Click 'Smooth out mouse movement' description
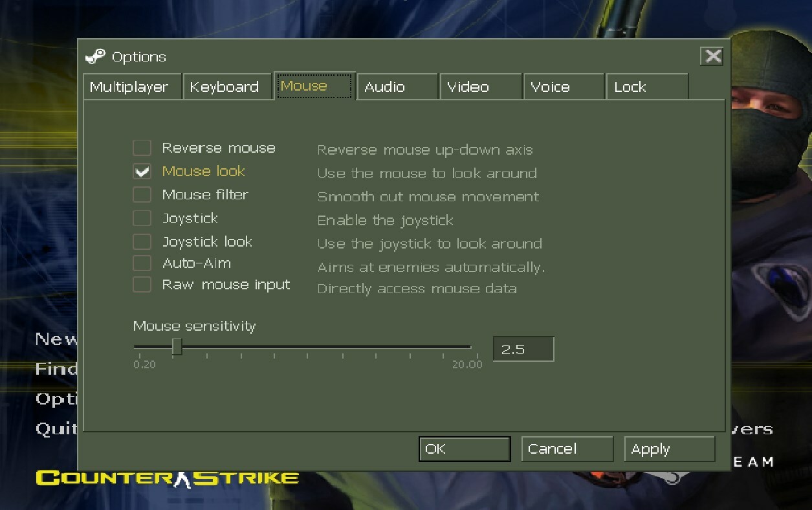 point(428,197)
